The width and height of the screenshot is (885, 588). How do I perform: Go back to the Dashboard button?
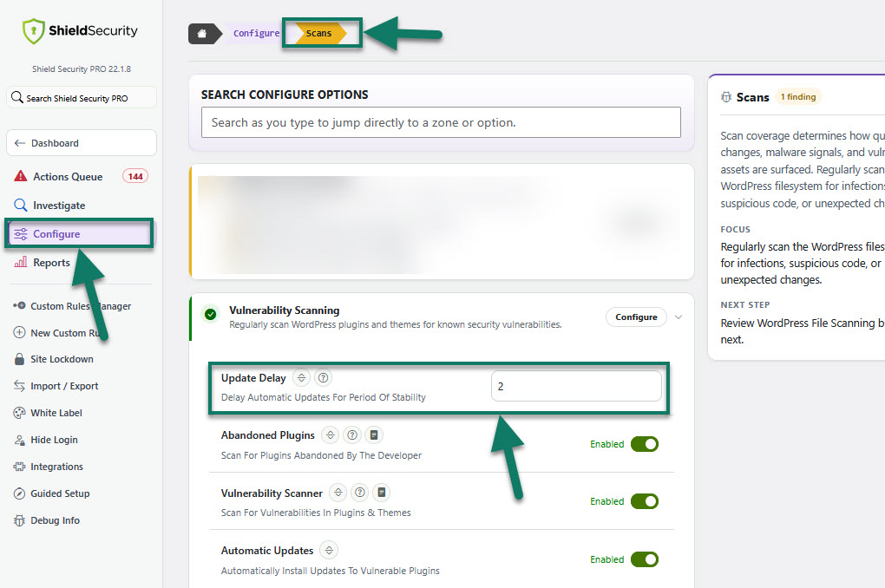pyautogui.click(x=82, y=143)
